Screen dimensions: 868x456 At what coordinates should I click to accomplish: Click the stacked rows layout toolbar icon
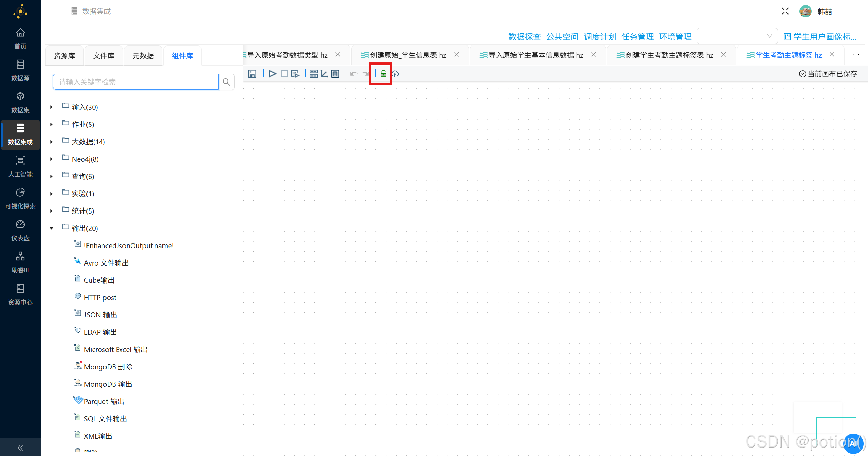(314, 74)
